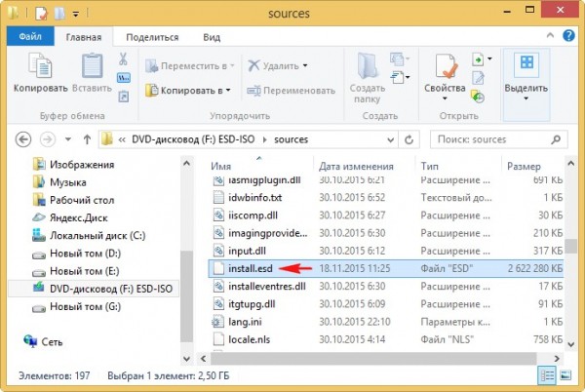Select Новый том (E:) drive
This screenshot has height=392, width=585.
(76, 271)
